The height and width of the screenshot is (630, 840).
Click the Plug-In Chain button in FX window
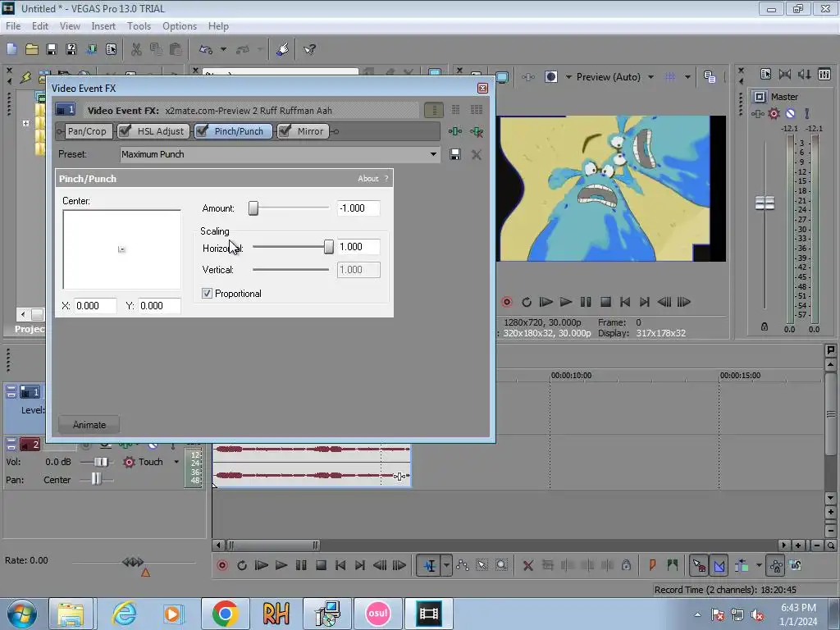click(x=454, y=131)
